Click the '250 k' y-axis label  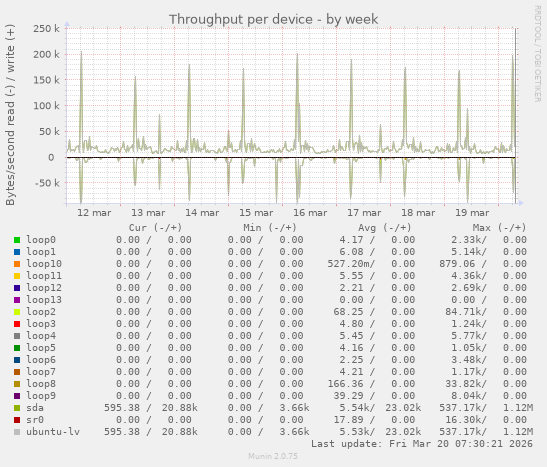(46, 29)
